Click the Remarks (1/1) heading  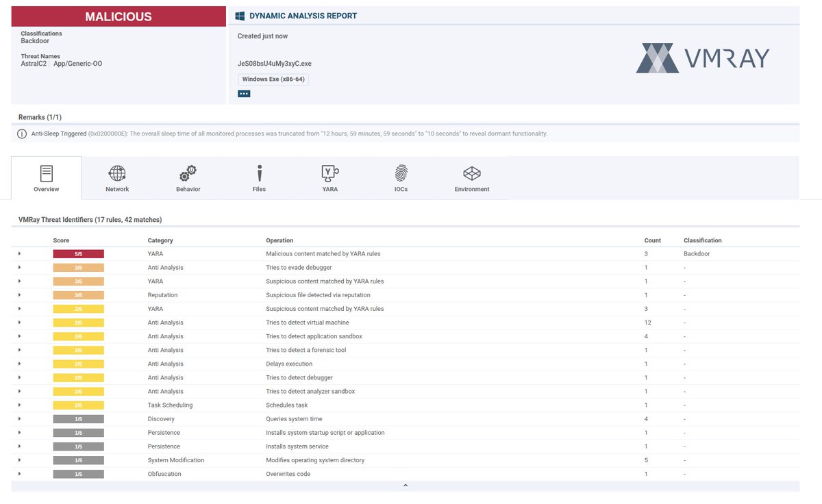click(x=40, y=117)
